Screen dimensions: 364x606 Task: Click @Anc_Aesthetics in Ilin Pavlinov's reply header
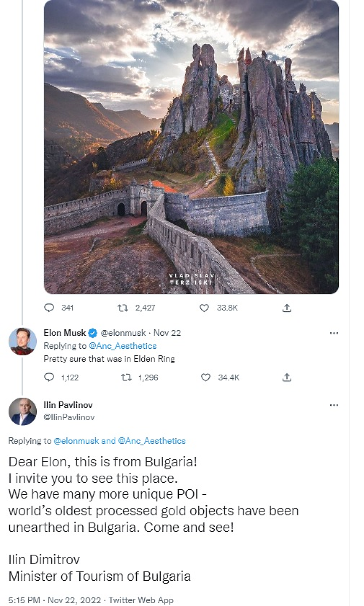point(152,441)
